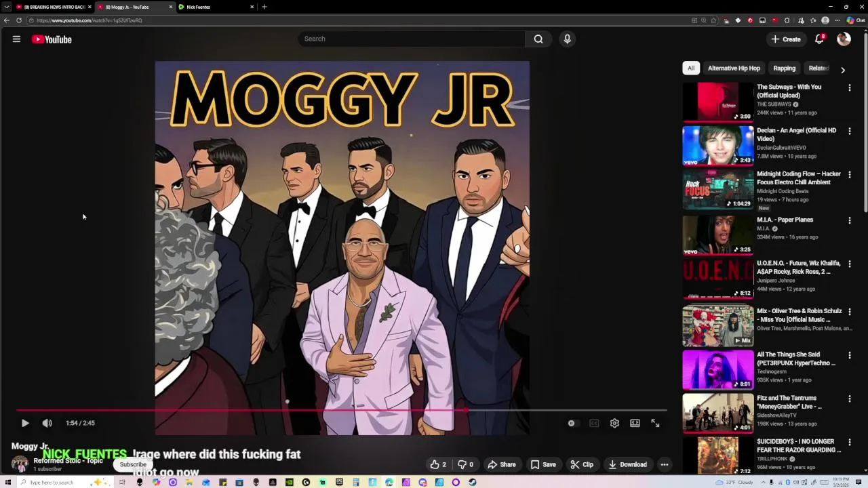Open options for The Subways - With You

coord(850,87)
